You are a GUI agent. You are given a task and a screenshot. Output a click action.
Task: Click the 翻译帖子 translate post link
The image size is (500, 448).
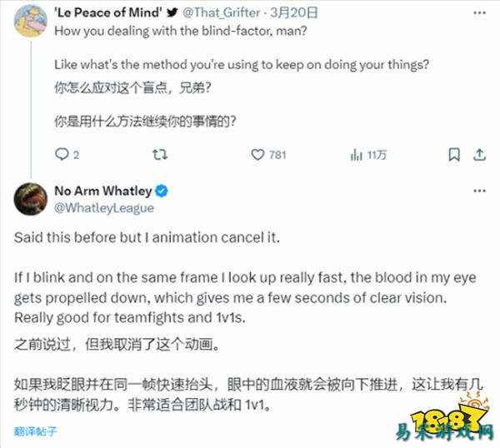[35, 431]
